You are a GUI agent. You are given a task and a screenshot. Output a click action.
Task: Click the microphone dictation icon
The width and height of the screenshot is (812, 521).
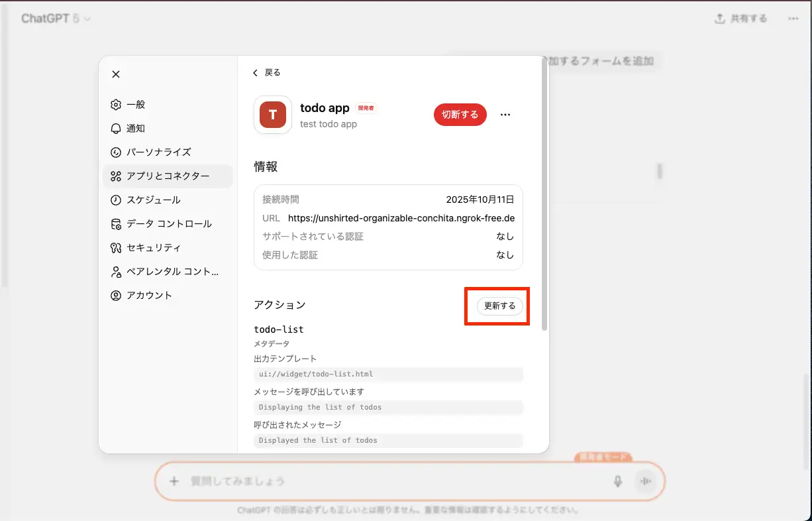[618, 481]
